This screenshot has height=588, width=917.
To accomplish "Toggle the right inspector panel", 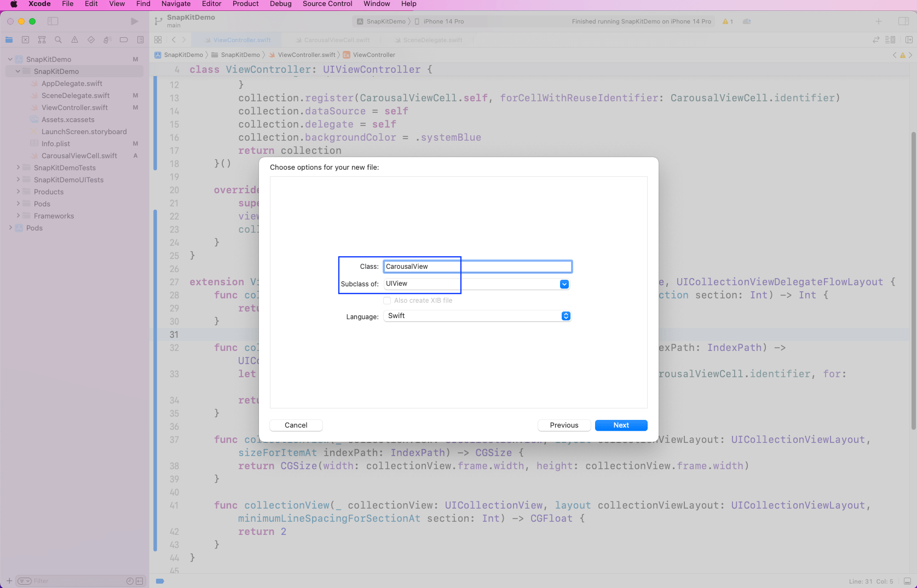I will pos(903,21).
